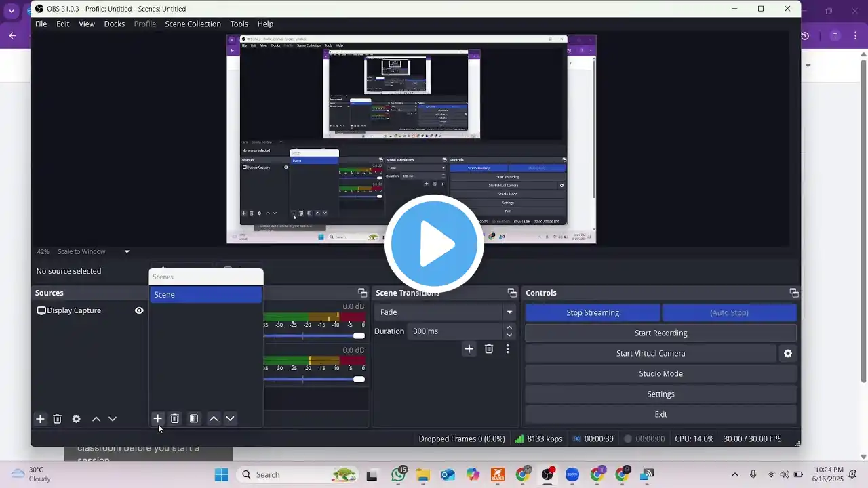Move scene down in Scenes list
The width and height of the screenshot is (868, 488).
[x=230, y=418]
